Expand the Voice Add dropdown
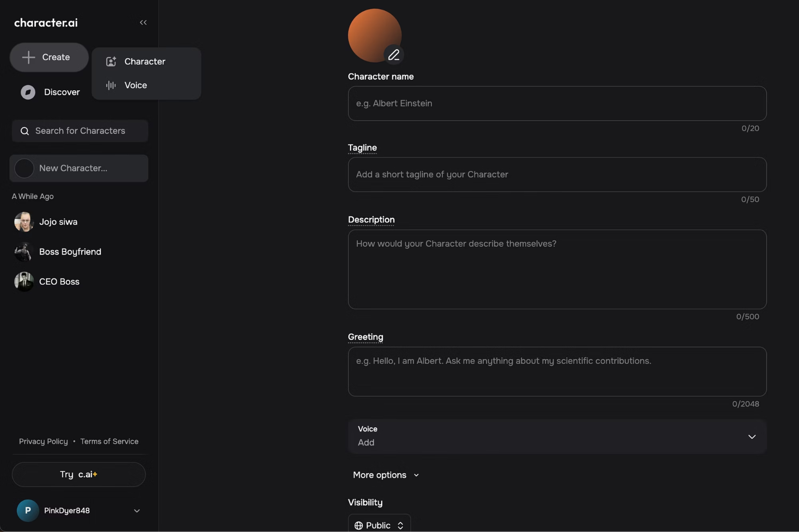This screenshot has width=799, height=532. 752,437
